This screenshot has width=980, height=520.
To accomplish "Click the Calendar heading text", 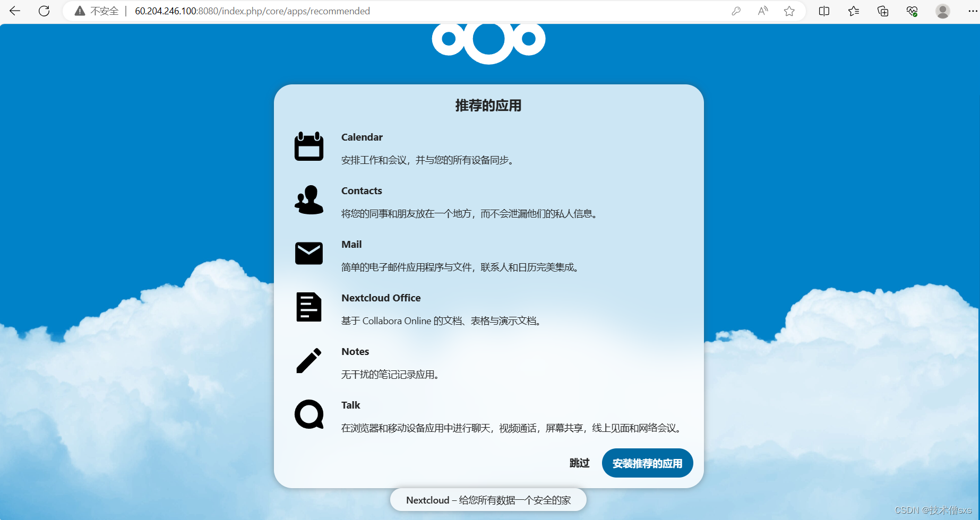I will pyautogui.click(x=362, y=137).
